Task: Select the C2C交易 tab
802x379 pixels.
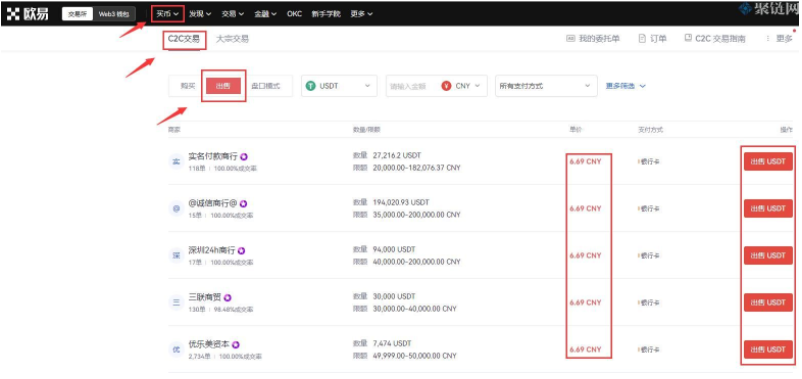Action: pyautogui.click(x=184, y=39)
